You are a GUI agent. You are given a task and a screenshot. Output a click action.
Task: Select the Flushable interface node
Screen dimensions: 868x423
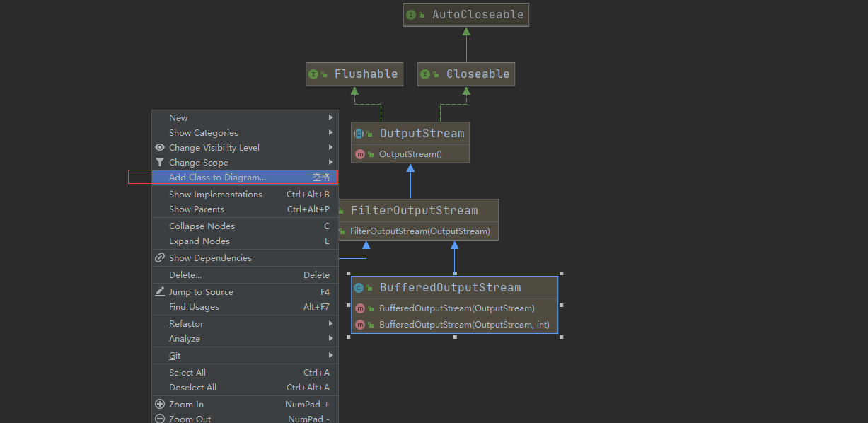tap(354, 74)
